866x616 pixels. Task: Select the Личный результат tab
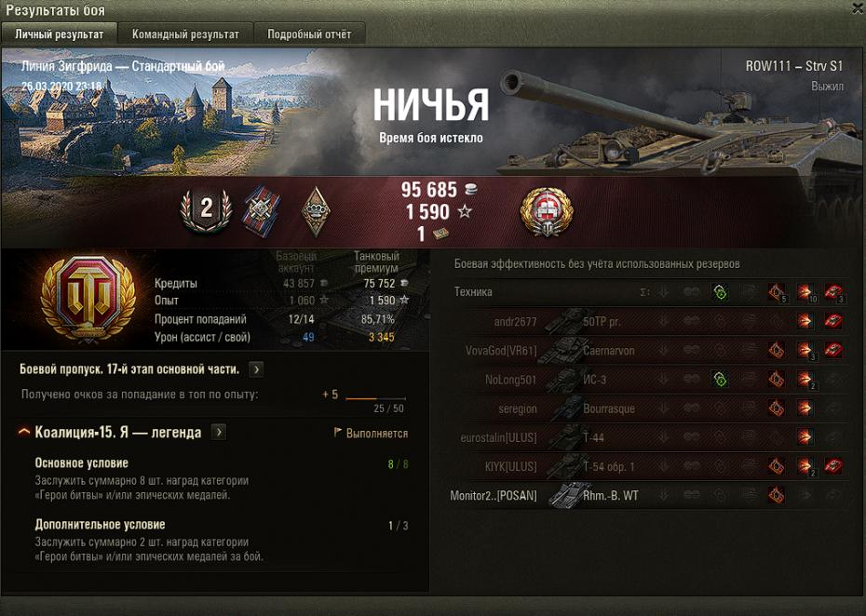[x=59, y=34]
